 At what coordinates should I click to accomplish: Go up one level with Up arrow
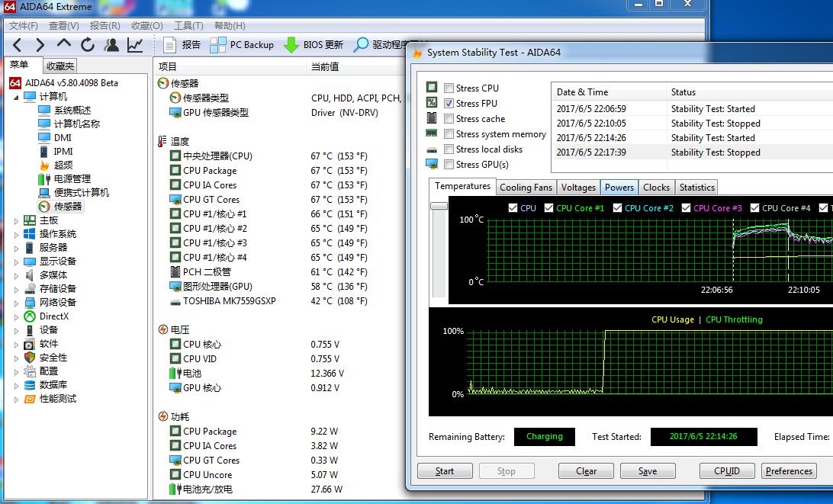[x=64, y=45]
